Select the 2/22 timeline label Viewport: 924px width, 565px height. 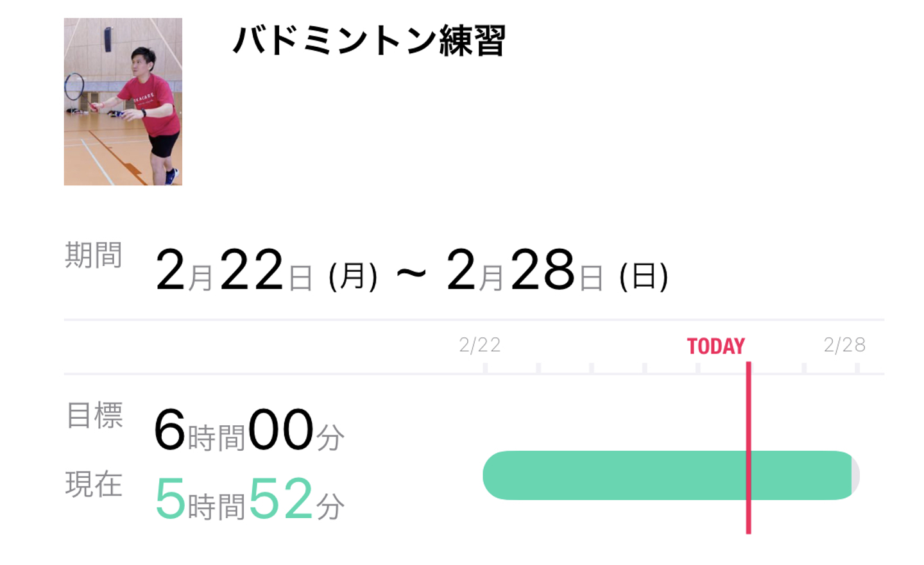pos(479,345)
